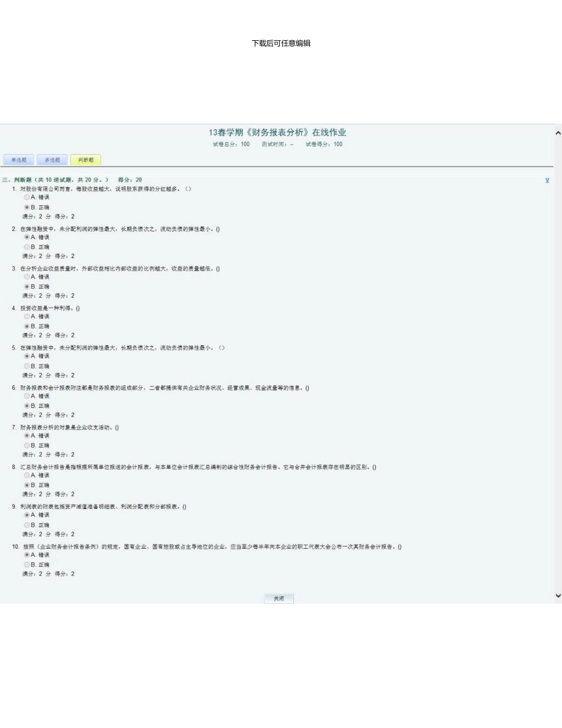This screenshot has height=728, width=562.
Task: Select A. 错误 for question 9
Action: pyautogui.click(x=27, y=515)
